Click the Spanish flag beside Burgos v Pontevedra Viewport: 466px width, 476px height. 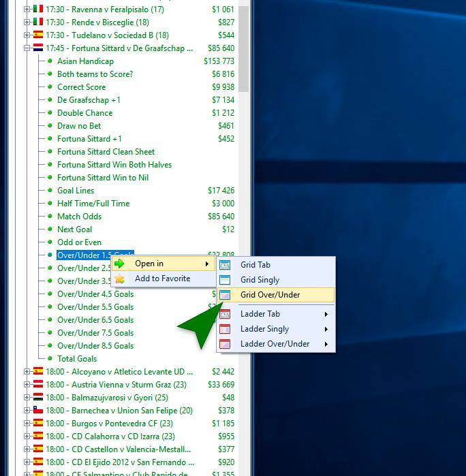(x=38, y=423)
